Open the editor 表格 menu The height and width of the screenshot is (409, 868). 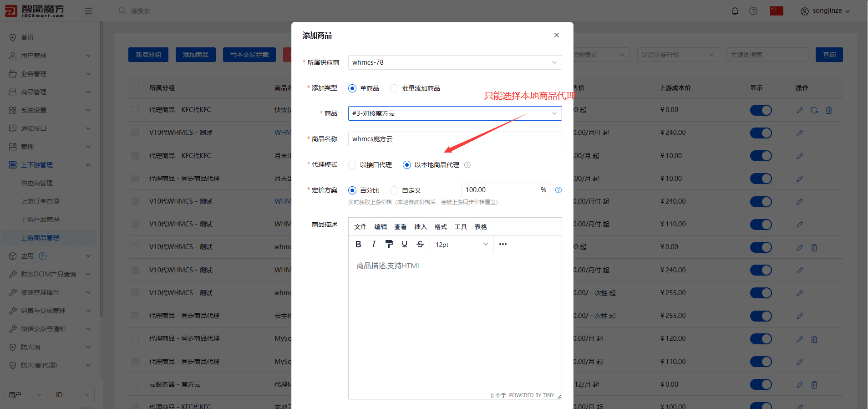click(x=481, y=227)
